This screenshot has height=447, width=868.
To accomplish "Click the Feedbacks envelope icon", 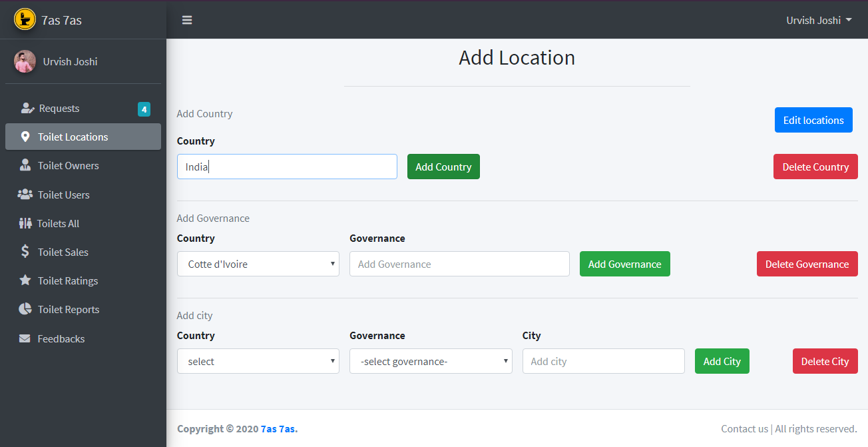I will (x=25, y=338).
